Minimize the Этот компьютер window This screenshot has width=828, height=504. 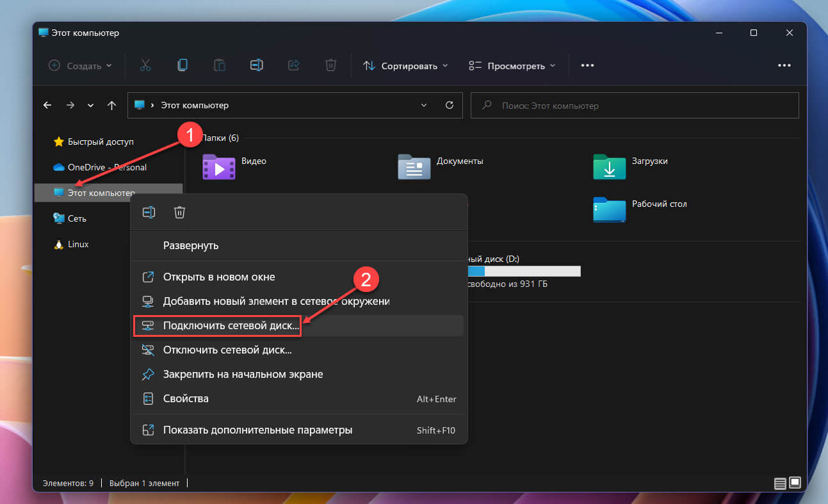tap(718, 33)
